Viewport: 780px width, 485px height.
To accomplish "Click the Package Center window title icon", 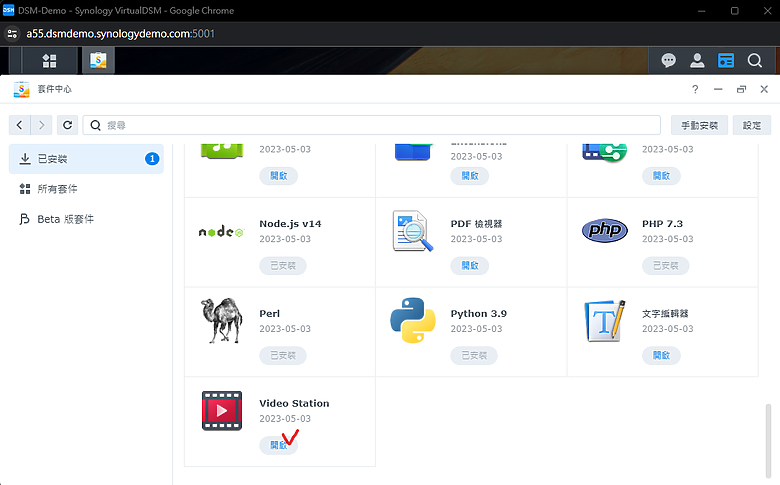I will click(x=21, y=89).
